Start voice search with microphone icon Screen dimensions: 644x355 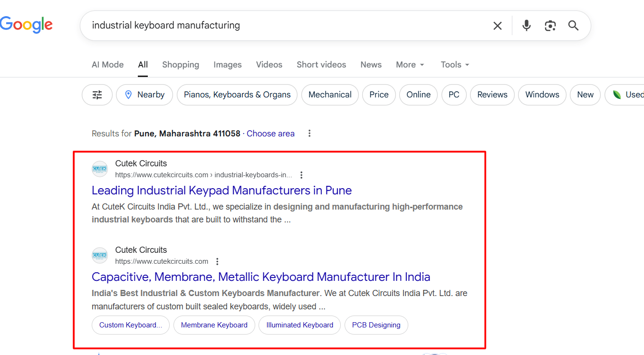click(x=526, y=26)
